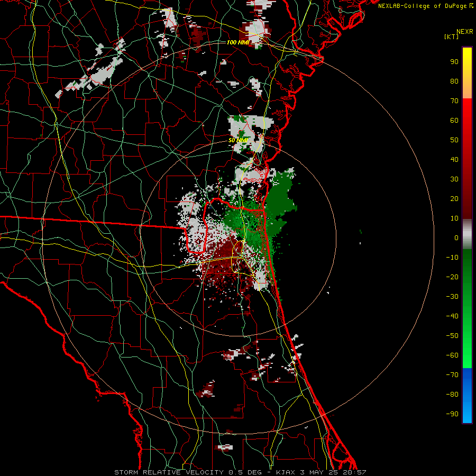Click the 70 value on color scale
This screenshot has width=476, height=476.
(x=454, y=101)
